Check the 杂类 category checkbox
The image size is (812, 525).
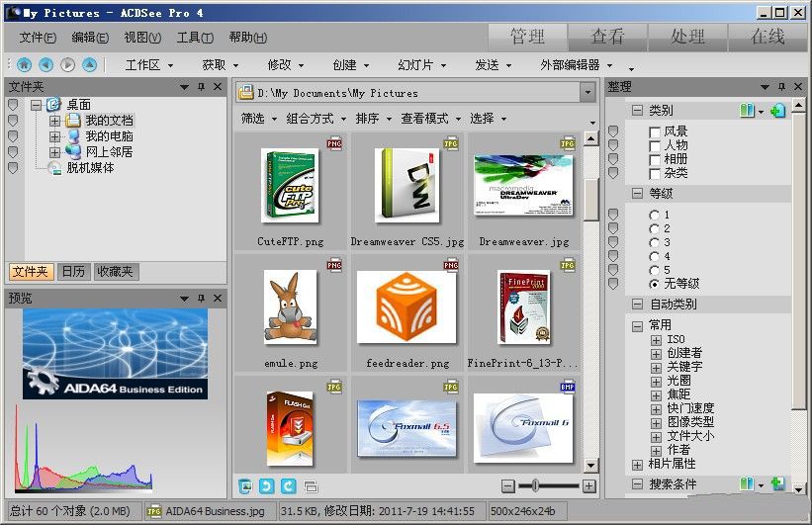(655, 174)
